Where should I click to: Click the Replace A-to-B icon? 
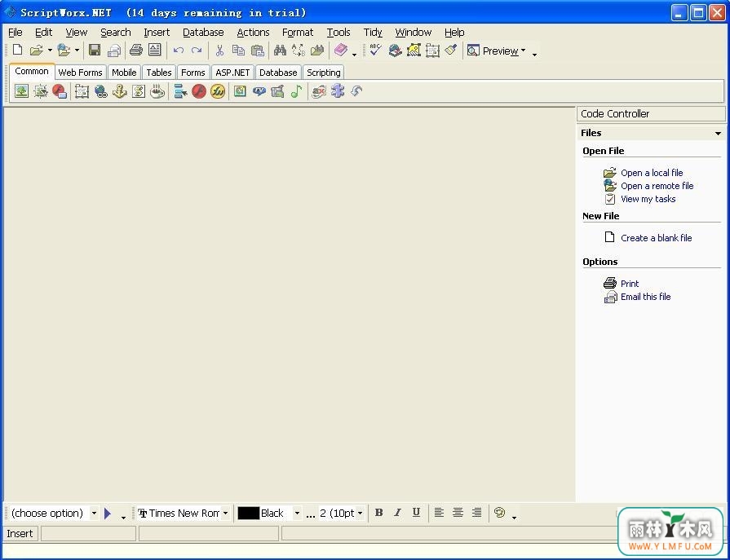pyautogui.click(x=299, y=50)
